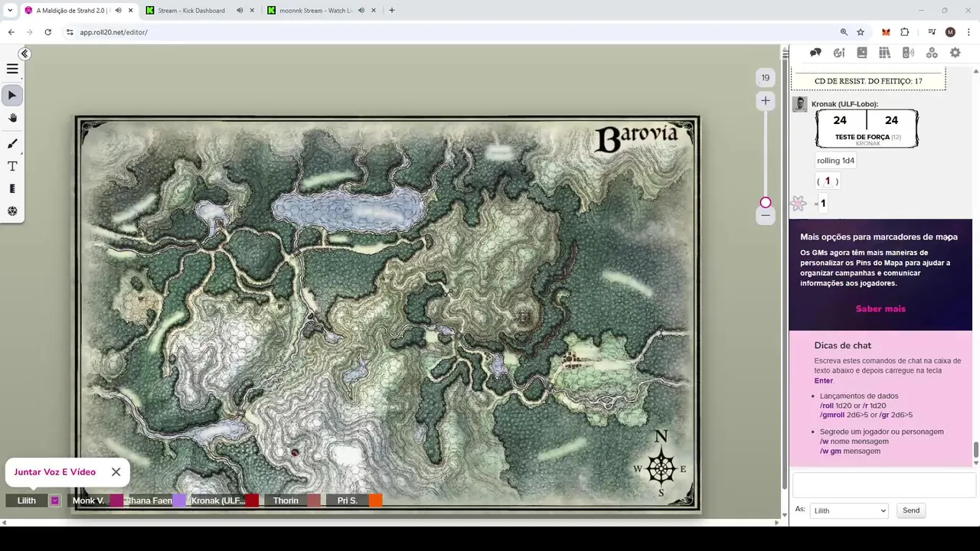The width and height of the screenshot is (980, 551).
Task: Click Juntar Voz E Vídeo
Action: [54, 472]
